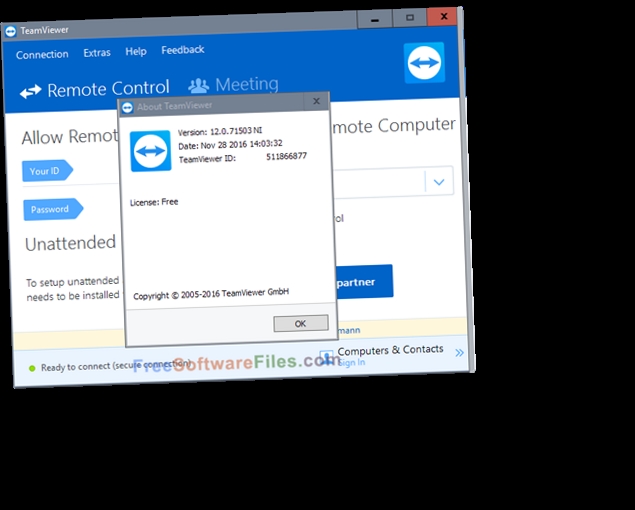The image size is (635, 510).
Task: Click the Remote Control arrows icon
Action: point(31,92)
